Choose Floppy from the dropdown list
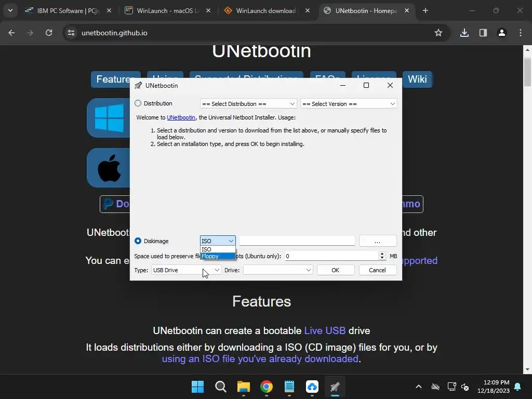Screen dimensions: 532x399 [218, 256]
